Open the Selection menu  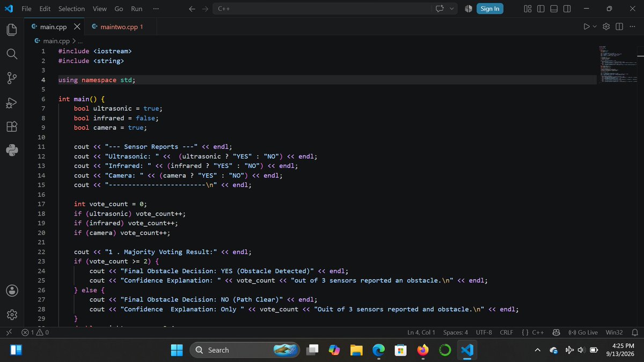tap(71, 9)
